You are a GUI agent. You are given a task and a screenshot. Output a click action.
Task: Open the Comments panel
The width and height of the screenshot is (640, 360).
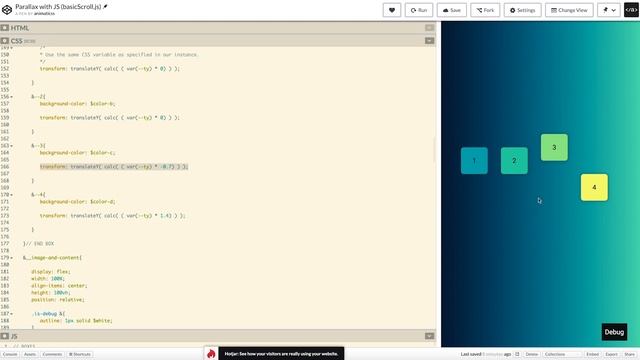tap(52, 354)
